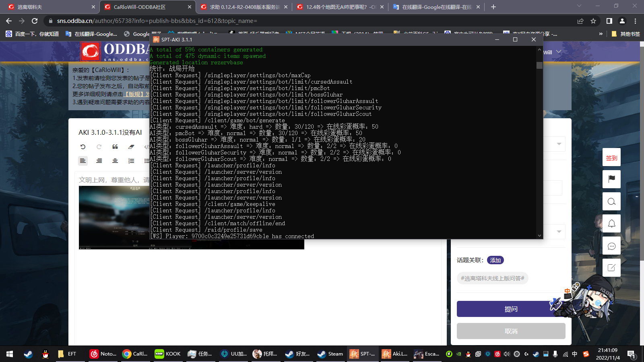Screen dimensions: 644x362
Task: Open the flag icon in right sidebar
Action: point(611,179)
